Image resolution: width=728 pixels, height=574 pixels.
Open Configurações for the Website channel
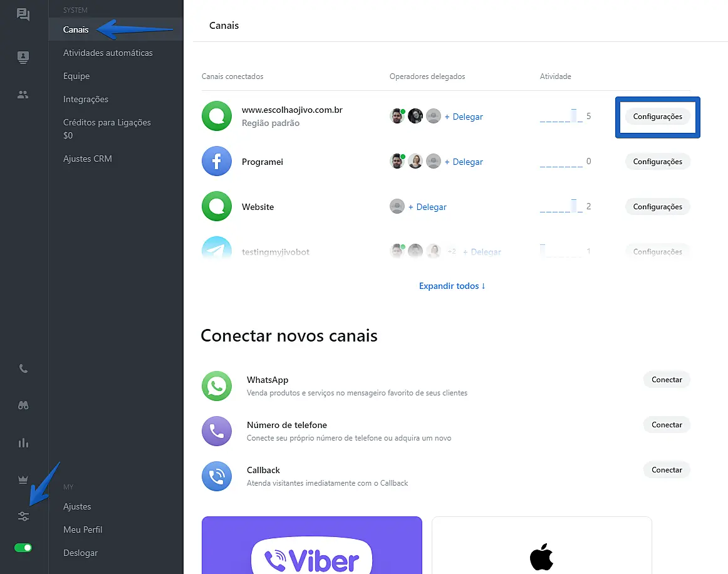657,207
